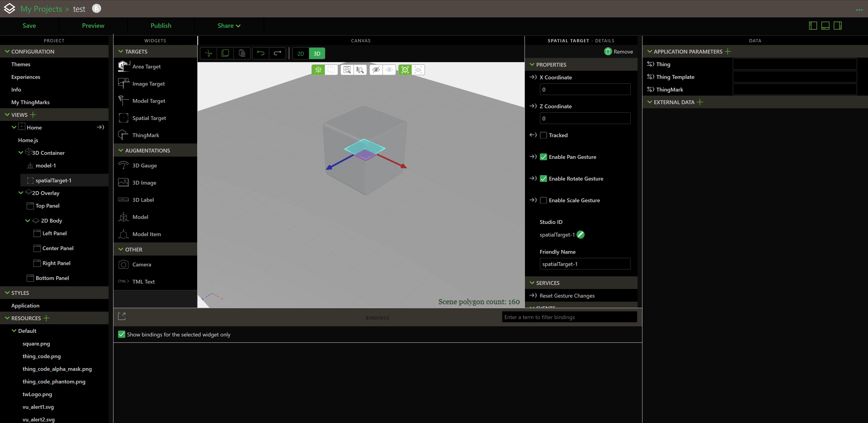Screen dimensions: 868x423
Task: Click the undo arrow icon
Action: (x=261, y=53)
